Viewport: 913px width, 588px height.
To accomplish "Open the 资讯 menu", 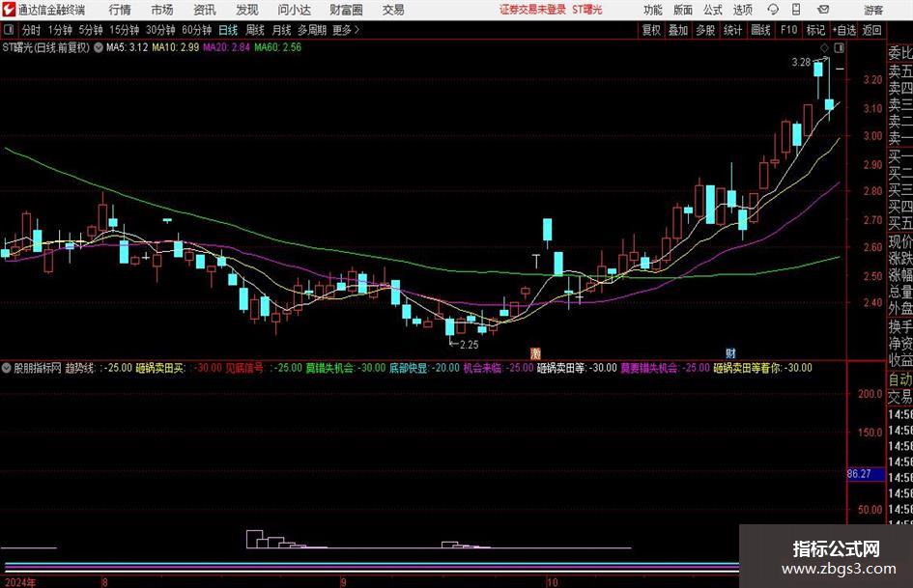I will point(205,10).
